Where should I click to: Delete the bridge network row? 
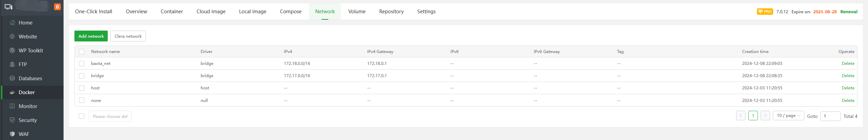coord(848,76)
